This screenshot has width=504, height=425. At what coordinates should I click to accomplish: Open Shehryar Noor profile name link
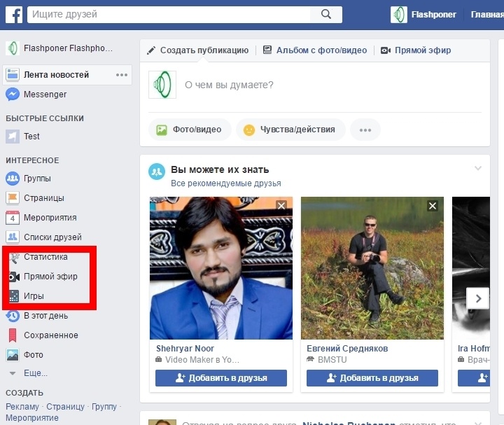point(185,349)
